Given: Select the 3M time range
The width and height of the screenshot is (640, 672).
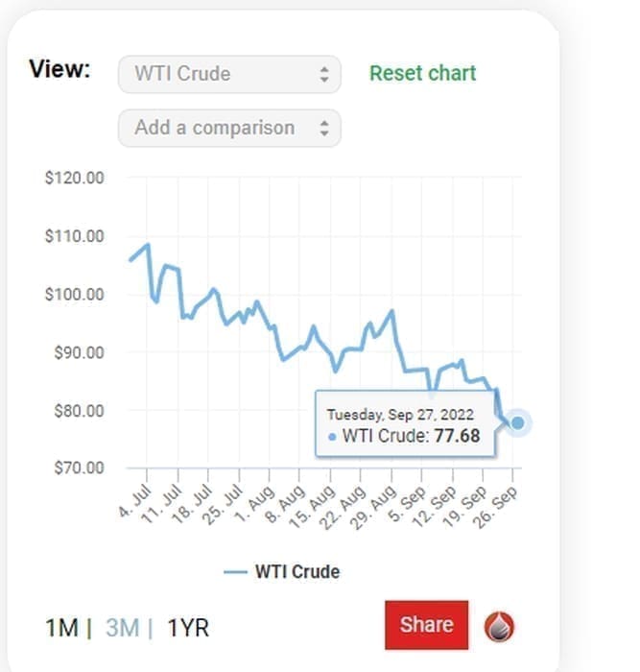Looking at the screenshot, I should (122, 628).
